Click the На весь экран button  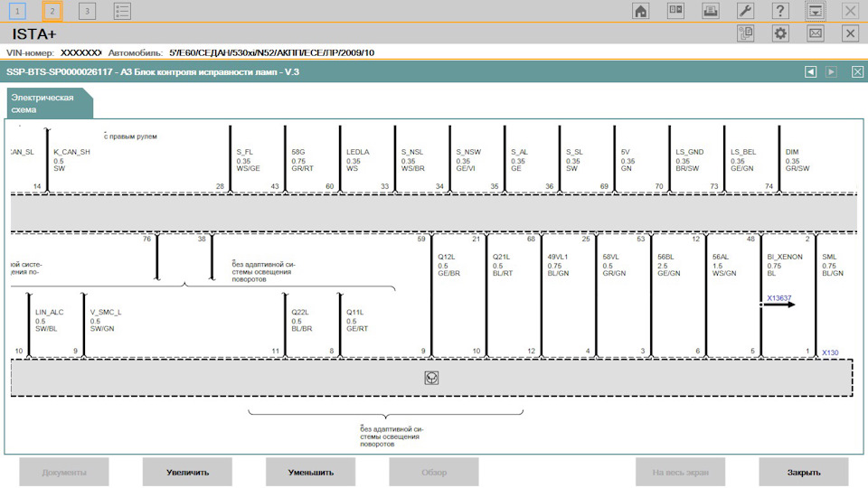coord(680,472)
